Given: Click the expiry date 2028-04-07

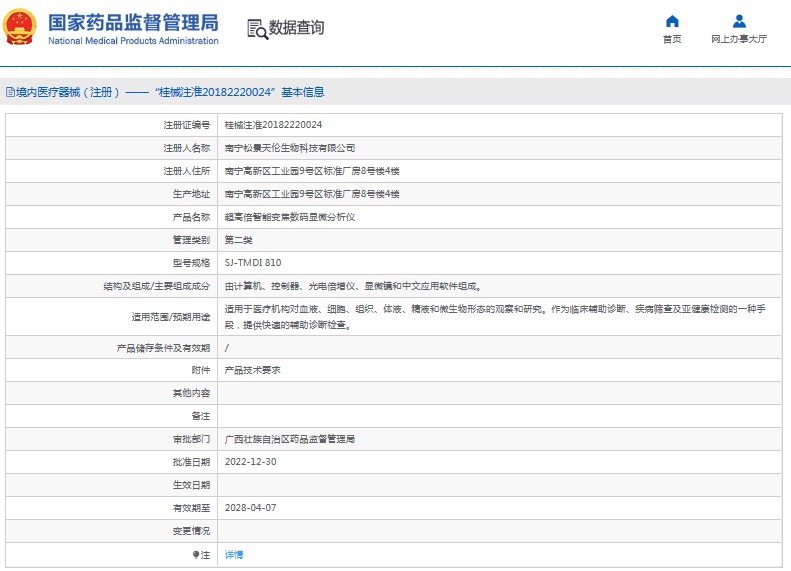Looking at the screenshot, I should click(250, 508).
